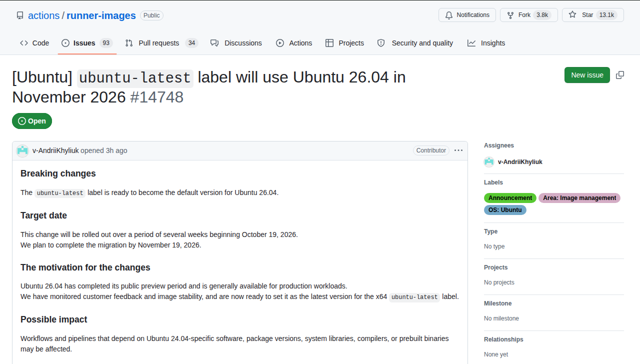Click 'The motivation for the changes' heading
Viewport: 640px width, 364px height.
(x=85, y=267)
